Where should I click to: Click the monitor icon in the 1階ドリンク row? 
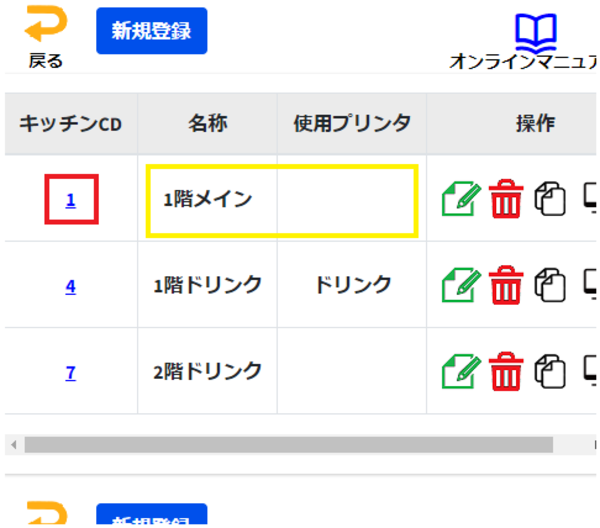[590, 286]
